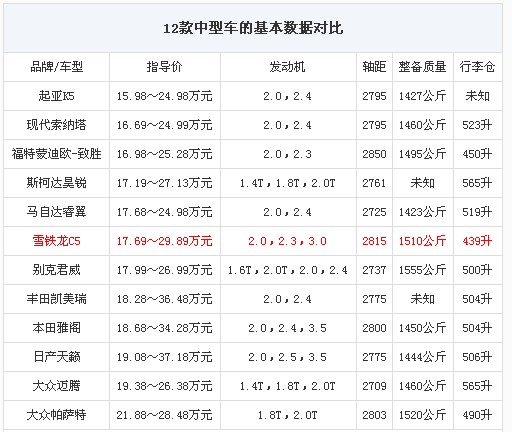Screen dimensions: 512x432
Task: Select 17.69~29.89万元 red price cell
Action: coord(165,241)
